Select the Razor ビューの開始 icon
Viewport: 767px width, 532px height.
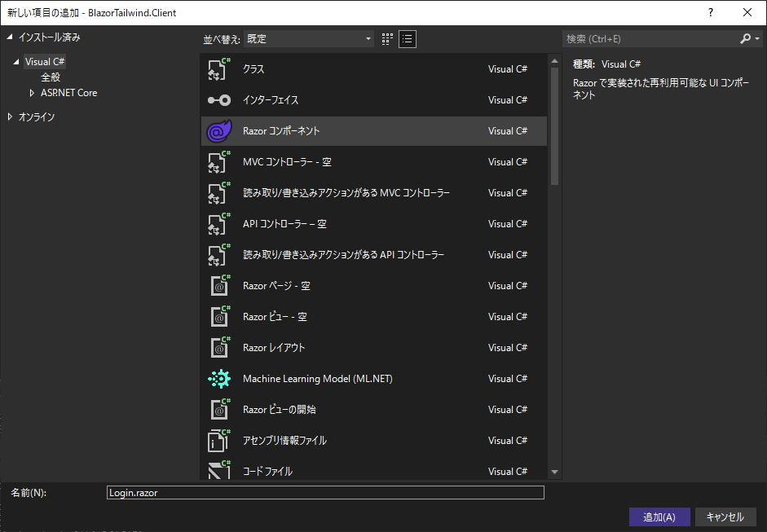[x=220, y=410]
